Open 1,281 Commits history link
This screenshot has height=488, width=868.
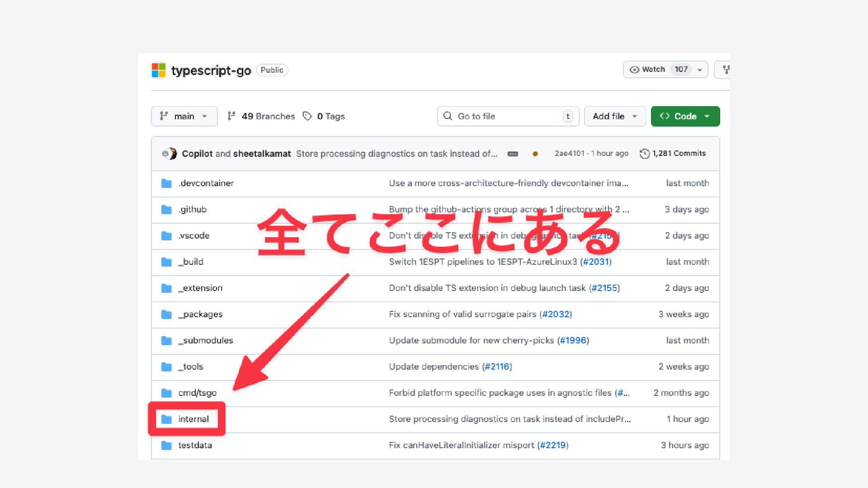click(679, 154)
